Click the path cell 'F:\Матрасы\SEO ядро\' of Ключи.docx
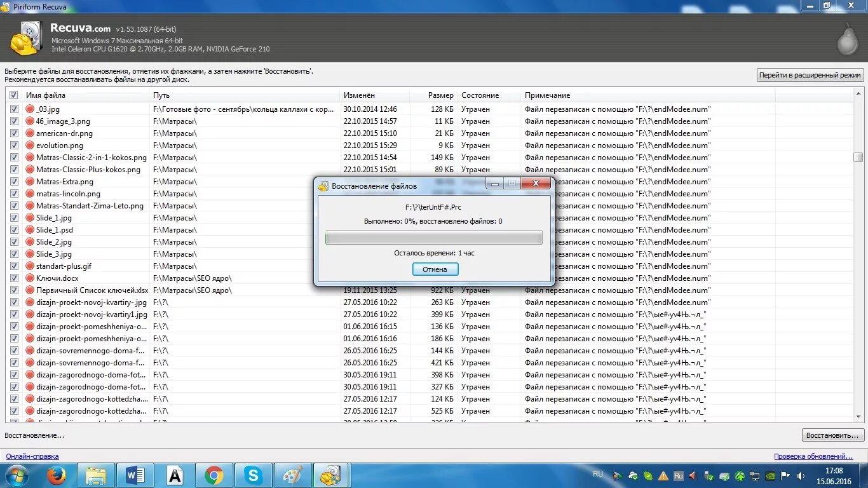The image size is (868, 488). pyautogui.click(x=193, y=278)
